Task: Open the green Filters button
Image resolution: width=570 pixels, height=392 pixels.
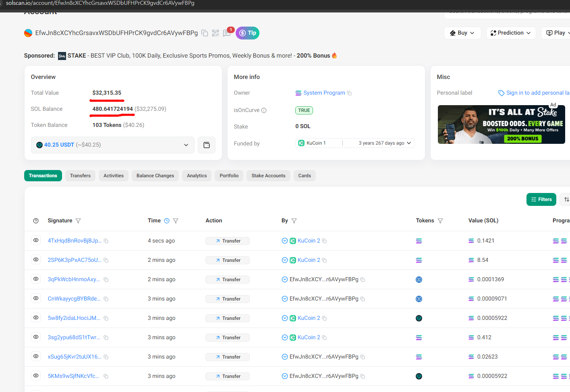Action: tap(541, 199)
